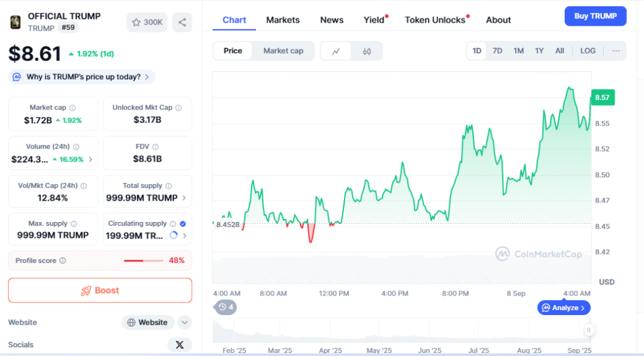Open Total supply info icon

tap(169, 186)
